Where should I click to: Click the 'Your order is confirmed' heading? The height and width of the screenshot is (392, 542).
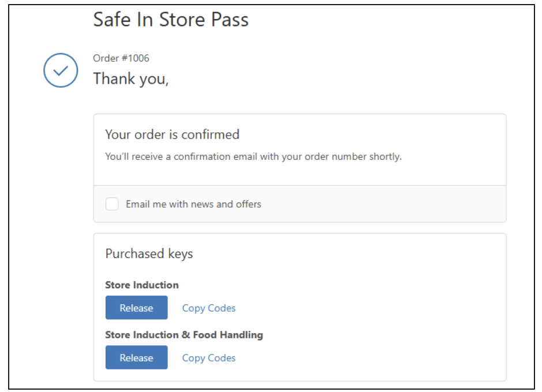[x=172, y=135]
